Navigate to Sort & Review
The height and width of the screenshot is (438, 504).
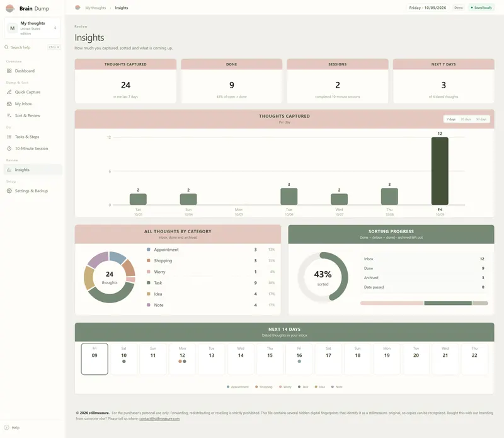coord(33,115)
